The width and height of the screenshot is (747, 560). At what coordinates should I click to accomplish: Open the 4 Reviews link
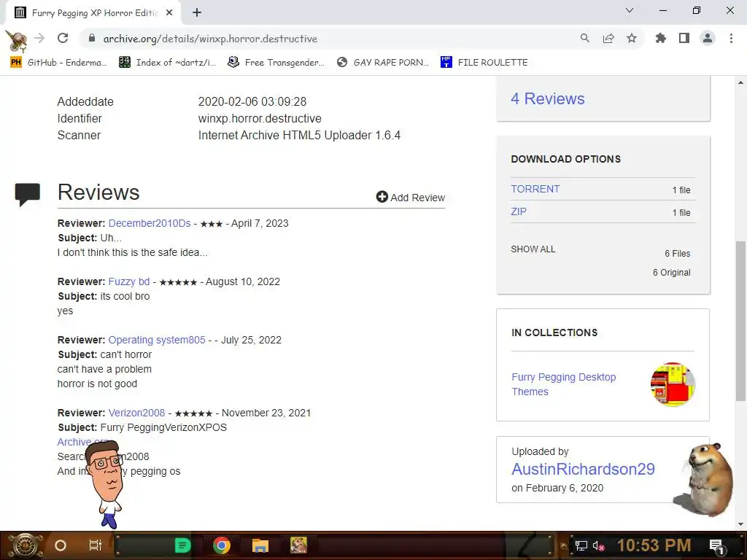click(x=547, y=98)
